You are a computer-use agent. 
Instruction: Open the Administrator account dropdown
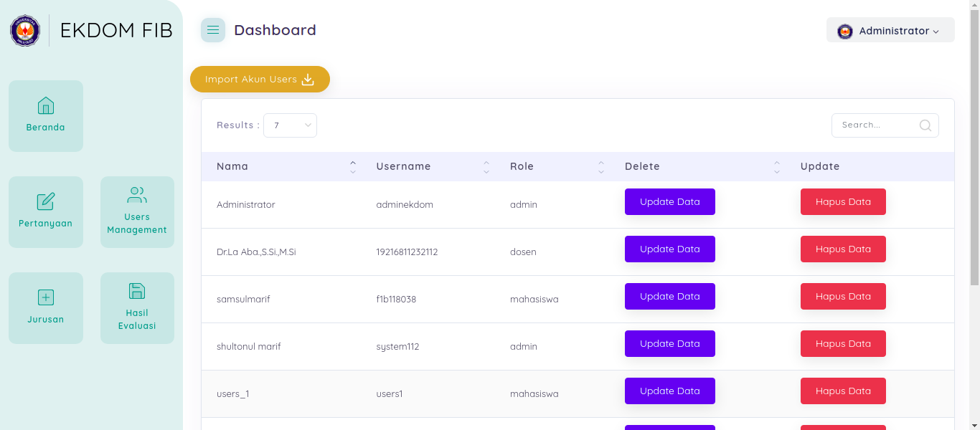pos(890,30)
